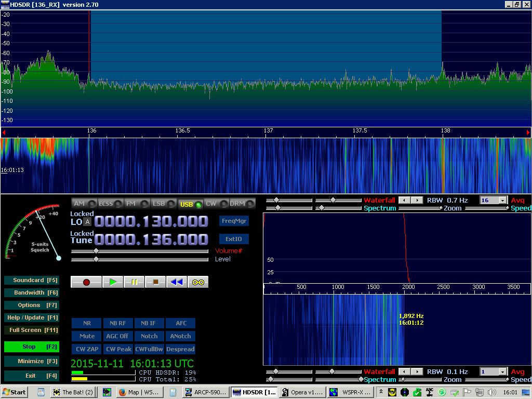Click the Exit [F4] button
This screenshot has width=532, height=399.
point(32,376)
